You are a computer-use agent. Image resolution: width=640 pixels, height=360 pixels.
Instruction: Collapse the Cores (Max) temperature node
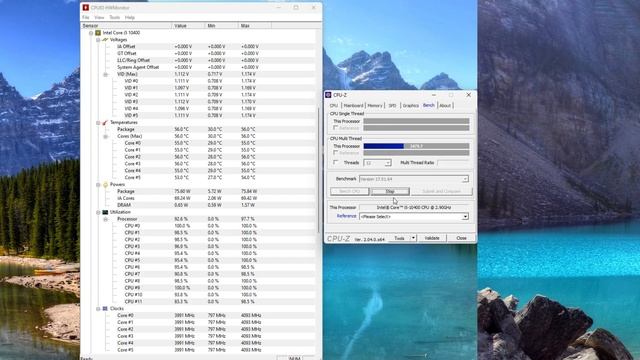tap(106, 136)
